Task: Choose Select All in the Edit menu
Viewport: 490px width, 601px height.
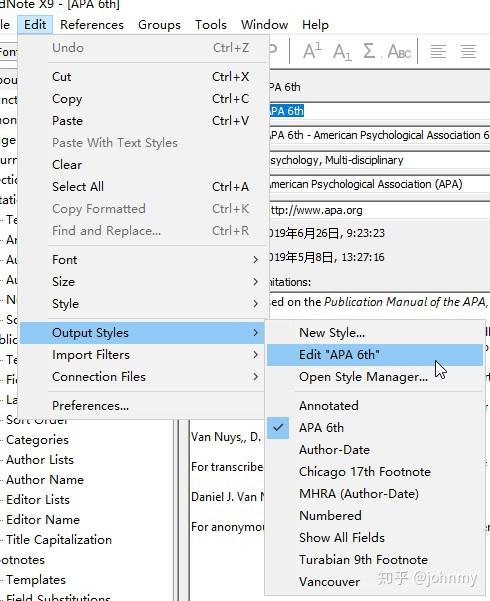Action: click(144, 187)
